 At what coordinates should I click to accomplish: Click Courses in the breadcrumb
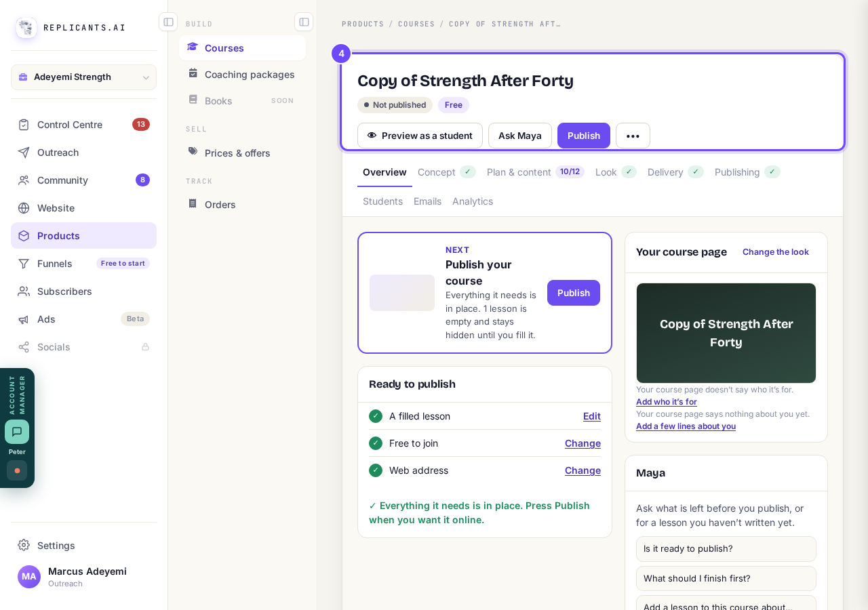click(x=416, y=24)
